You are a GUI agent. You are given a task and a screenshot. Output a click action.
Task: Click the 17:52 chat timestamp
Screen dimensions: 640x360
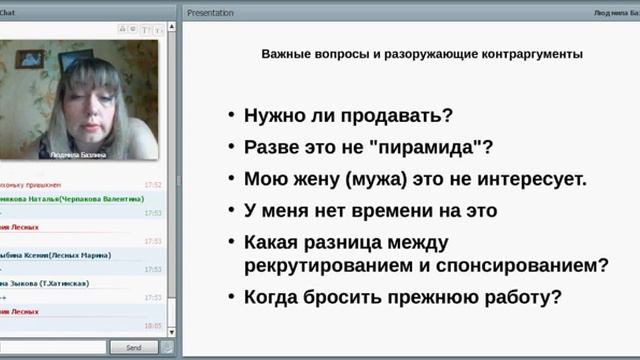point(153,185)
